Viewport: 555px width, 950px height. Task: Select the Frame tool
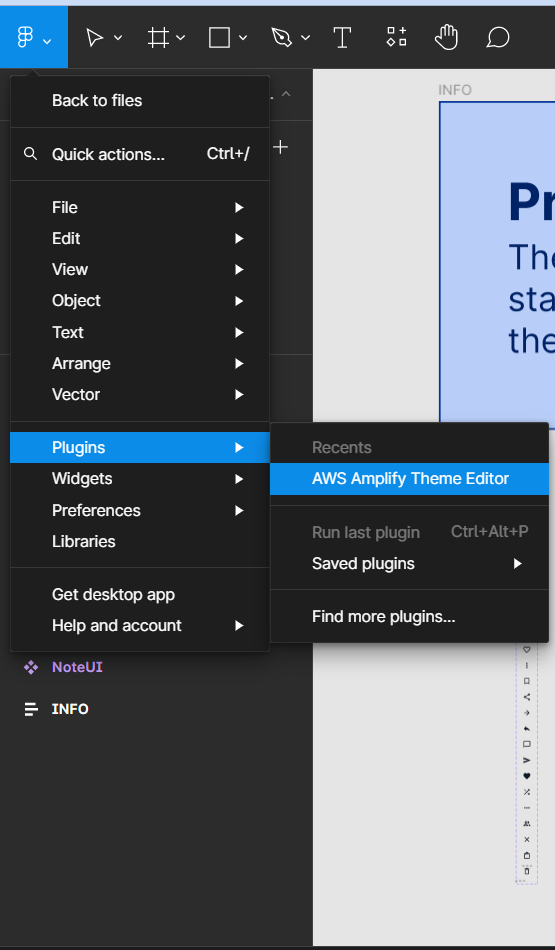[x=158, y=38]
